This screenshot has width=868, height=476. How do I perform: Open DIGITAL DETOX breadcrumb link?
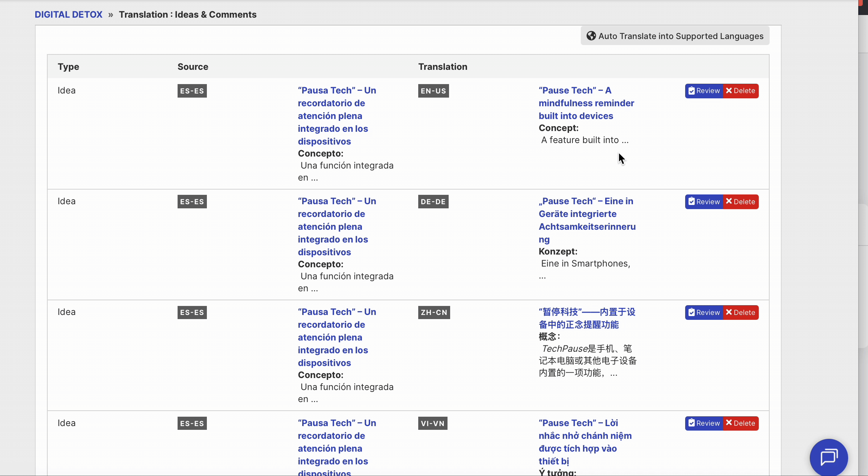click(68, 15)
